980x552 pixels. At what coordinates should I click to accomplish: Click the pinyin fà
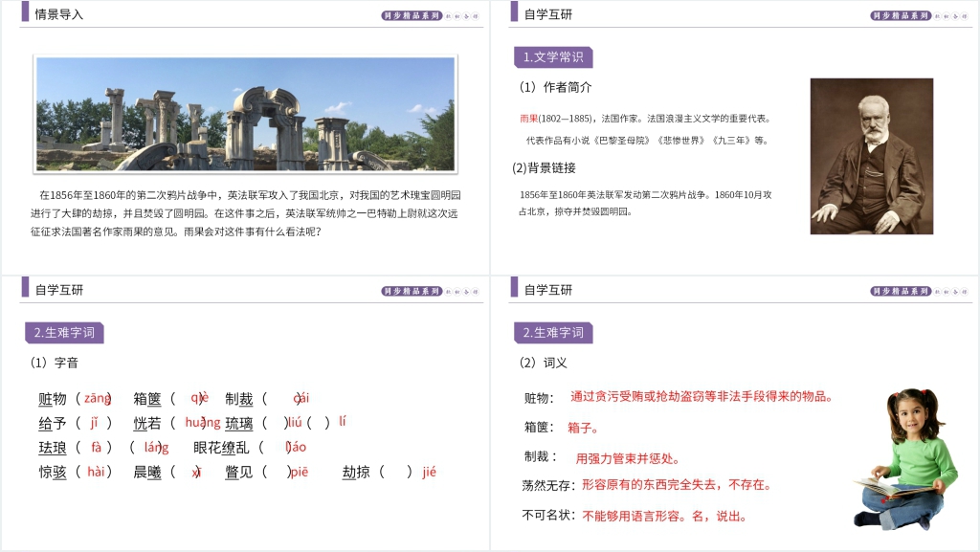click(x=97, y=447)
